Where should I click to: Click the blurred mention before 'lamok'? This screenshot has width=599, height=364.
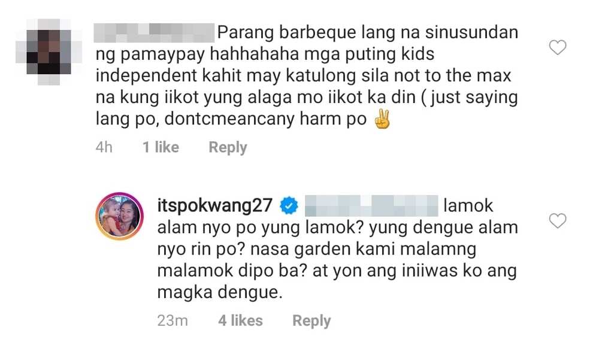point(371,206)
